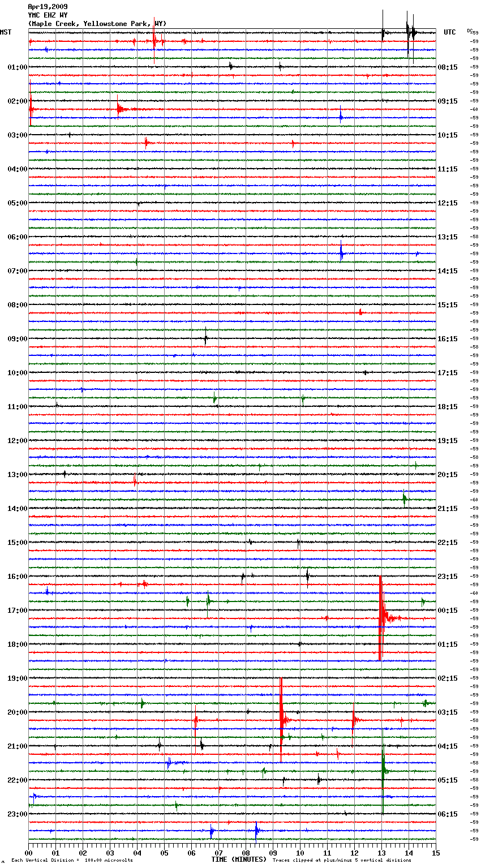481x868 pixels.
Task: Select the 02:00 MST row label
Action: (18, 101)
